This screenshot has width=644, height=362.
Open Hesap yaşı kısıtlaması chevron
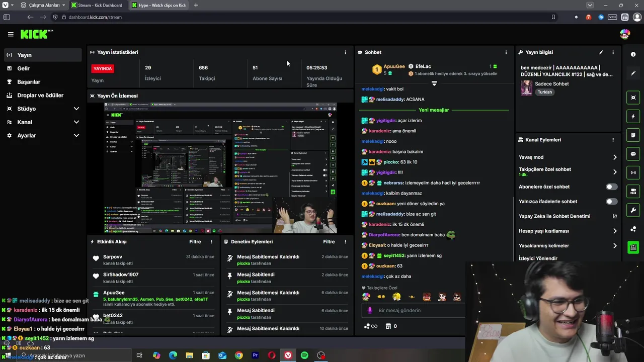coord(615,231)
